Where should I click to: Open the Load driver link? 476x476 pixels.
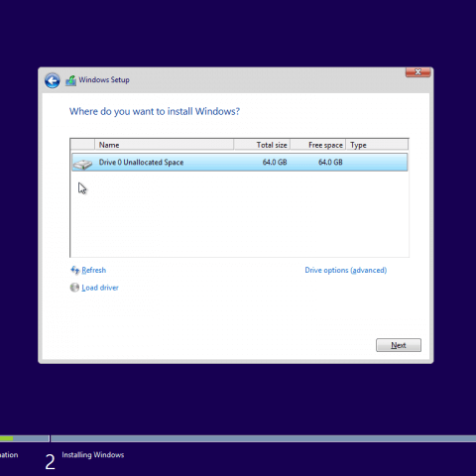tap(100, 288)
